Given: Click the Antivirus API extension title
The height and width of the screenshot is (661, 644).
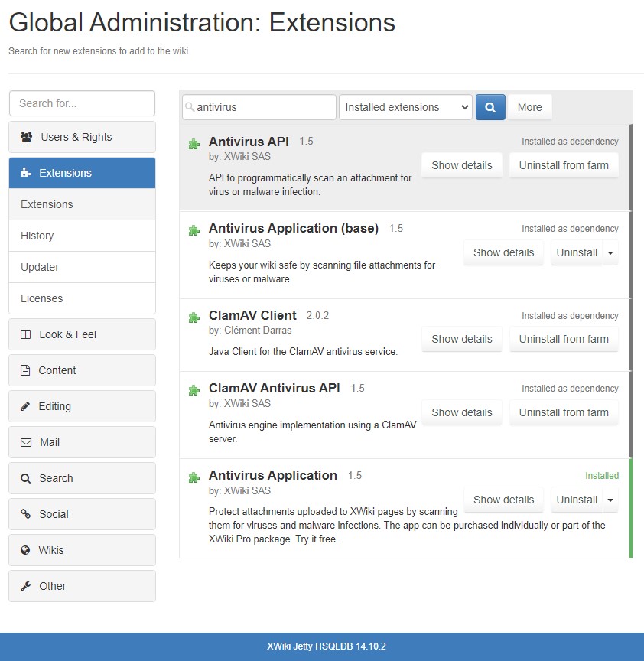Looking at the screenshot, I should [x=249, y=142].
